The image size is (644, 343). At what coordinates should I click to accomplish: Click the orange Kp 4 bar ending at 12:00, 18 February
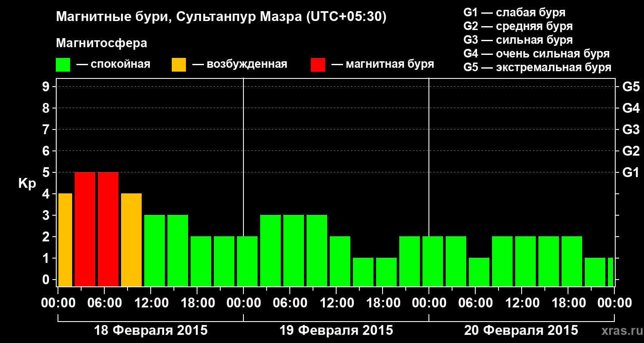(x=131, y=240)
